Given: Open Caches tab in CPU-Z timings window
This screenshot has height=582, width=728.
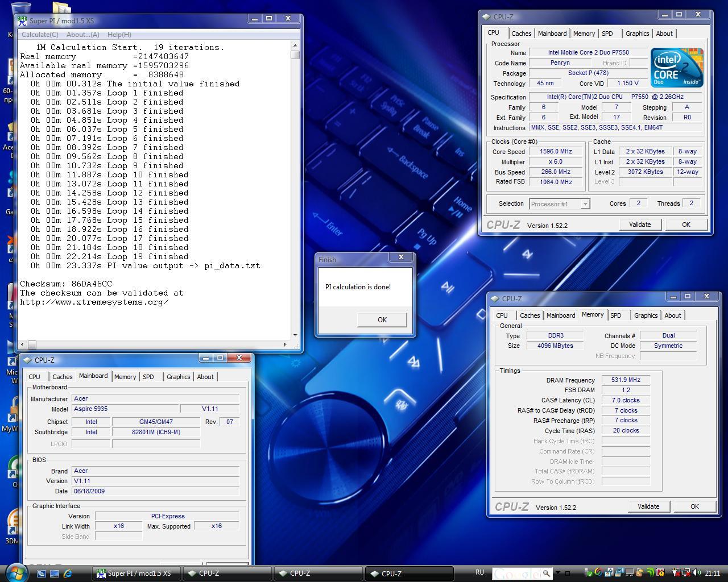Looking at the screenshot, I should 530,315.
